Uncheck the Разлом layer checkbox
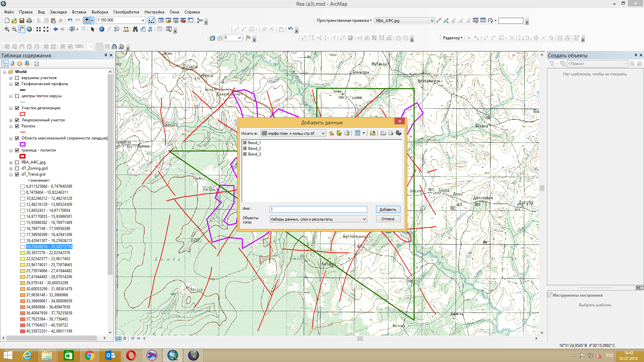Image resolution: width=644 pixels, height=362 pixels. click(x=17, y=126)
